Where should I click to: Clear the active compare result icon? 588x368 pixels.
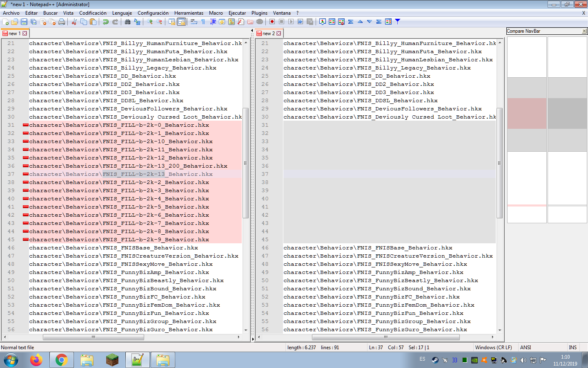point(341,22)
